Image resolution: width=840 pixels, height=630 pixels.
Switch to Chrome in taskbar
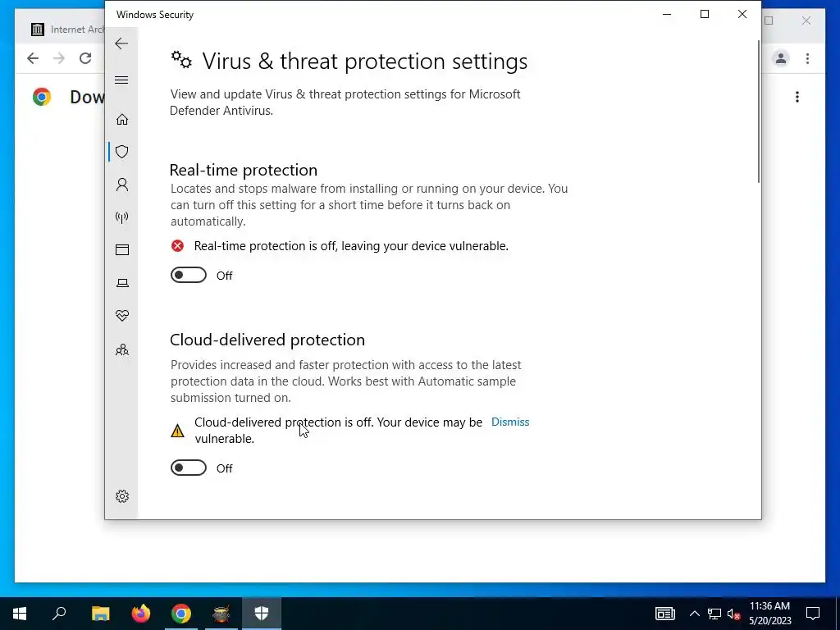coord(181,614)
